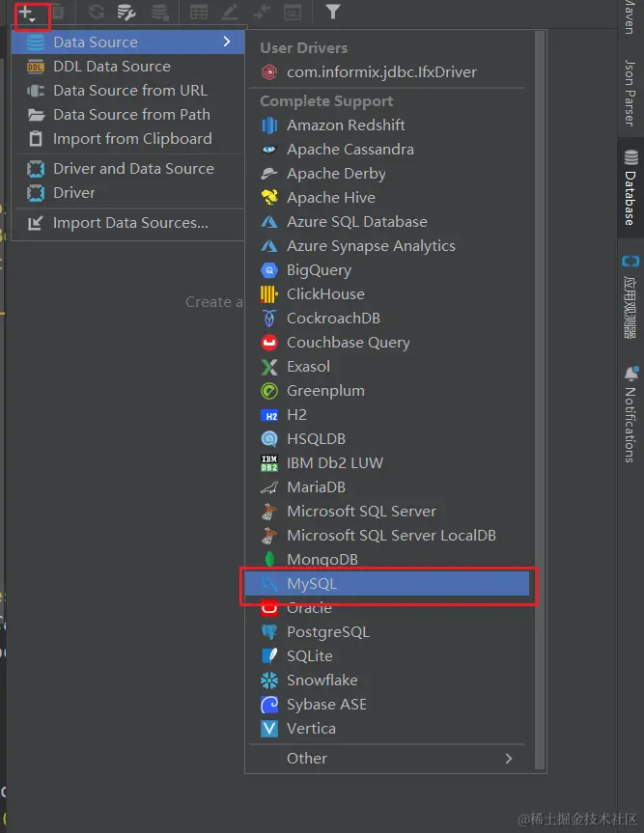The image size is (644, 833).
Task: Expand the Other drivers submenu arrow
Action: coord(509,758)
